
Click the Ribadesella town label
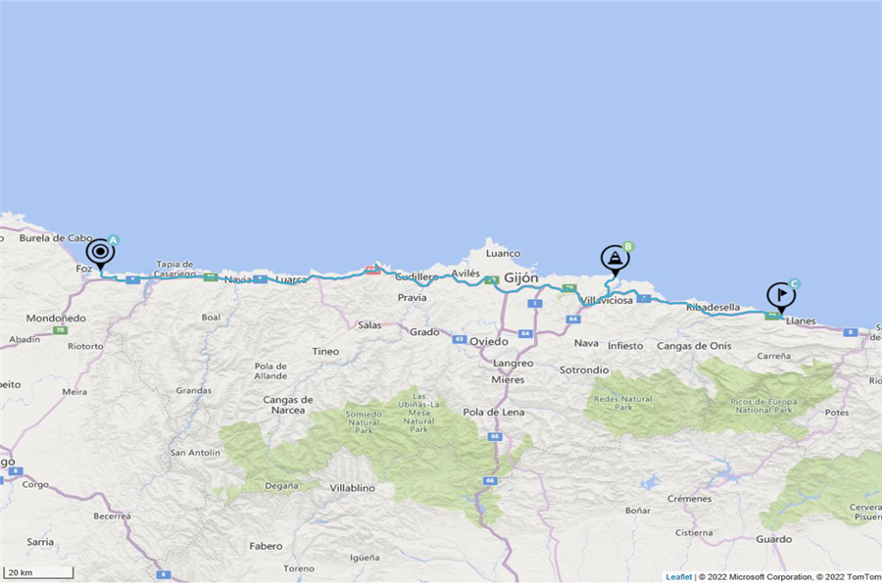click(712, 307)
